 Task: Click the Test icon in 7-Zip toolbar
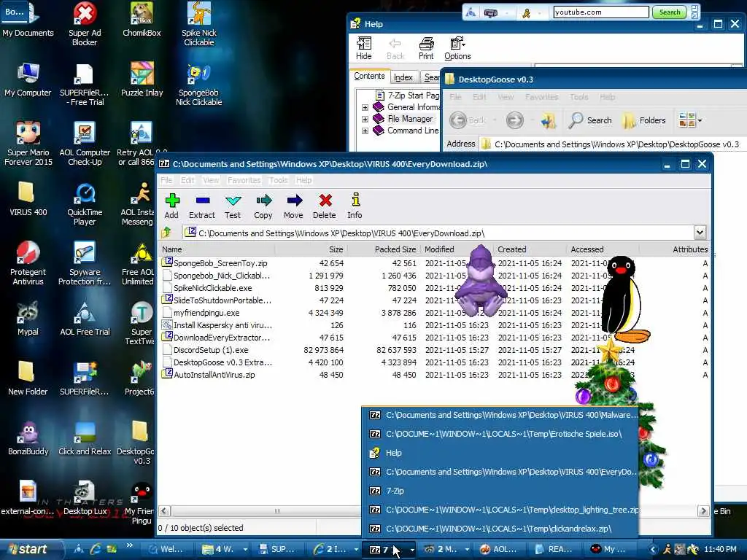(233, 206)
